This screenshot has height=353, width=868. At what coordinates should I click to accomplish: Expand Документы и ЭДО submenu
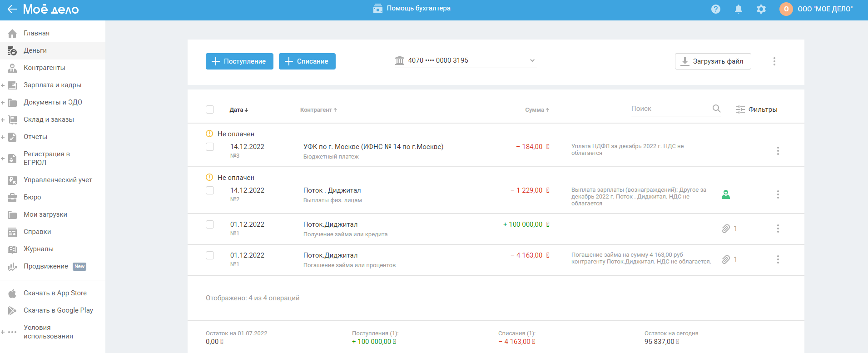(3, 103)
